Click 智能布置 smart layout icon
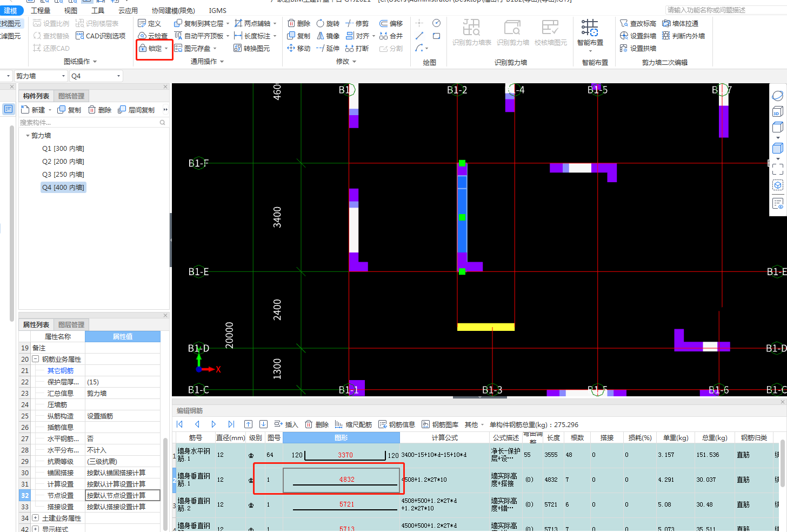The image size is (787, 532). click(590, 28)
